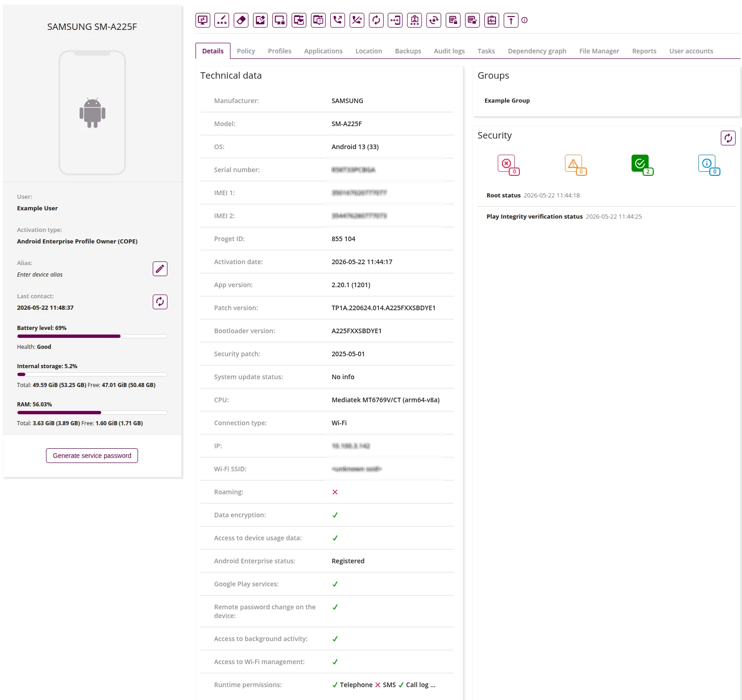
Task: Edit the device alias with pencil icon
Action: coord(160,269)
